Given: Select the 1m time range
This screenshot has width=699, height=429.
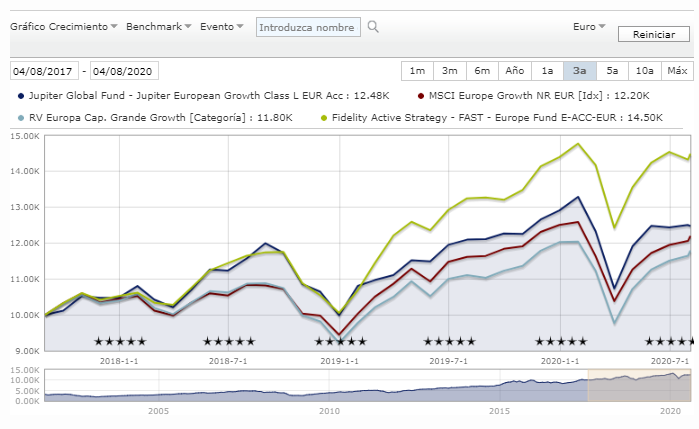Looking at the screenshot, I should pos(417,71).
